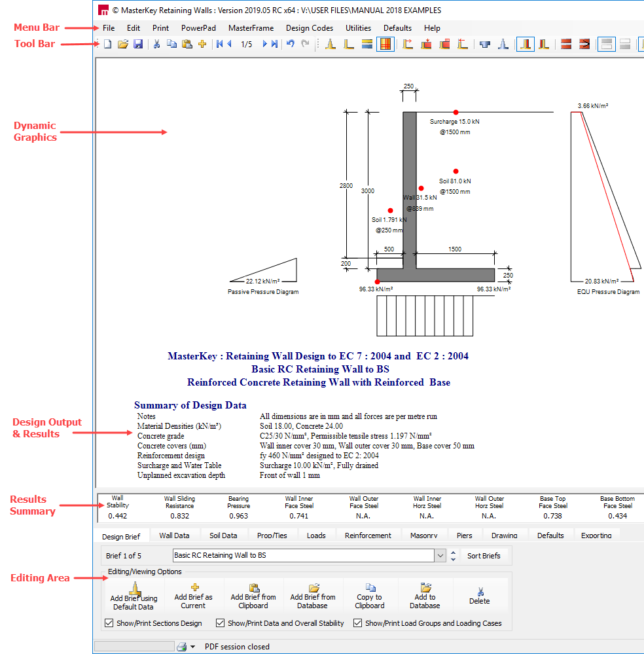The height and width of the screenshot is (654, 644).
Task: Go to the previous brief arrow icon
Action: 229,44
